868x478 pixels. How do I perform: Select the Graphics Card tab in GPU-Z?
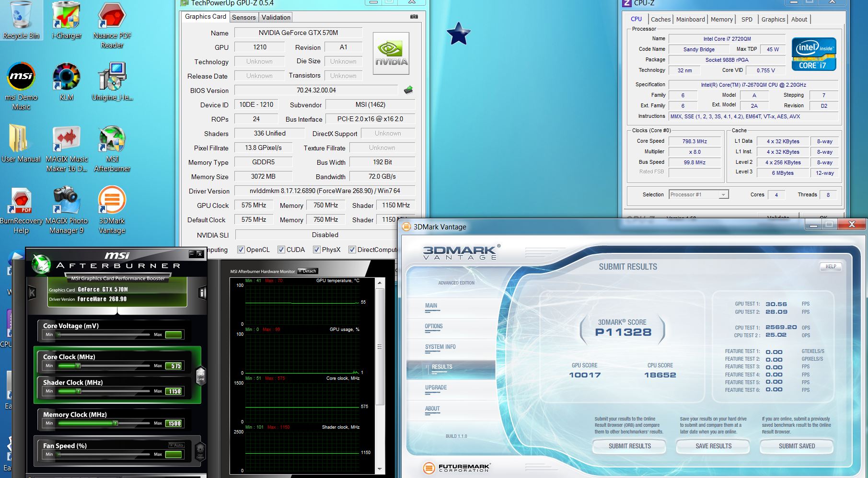206,16
